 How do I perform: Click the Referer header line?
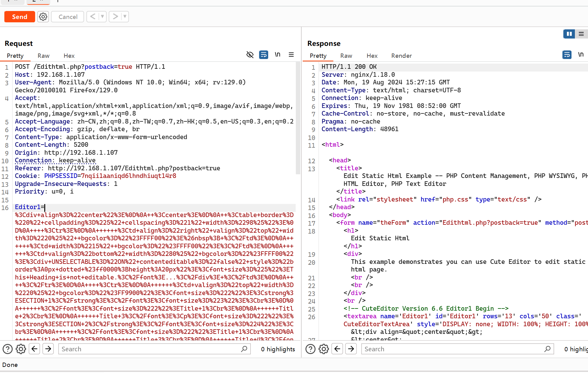(118, 168)
